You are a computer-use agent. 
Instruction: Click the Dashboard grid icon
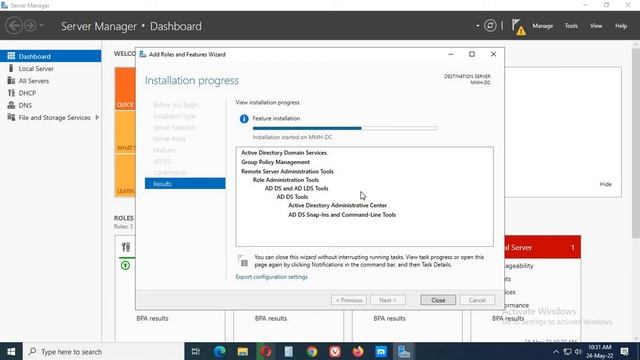(x=11, y=56)
